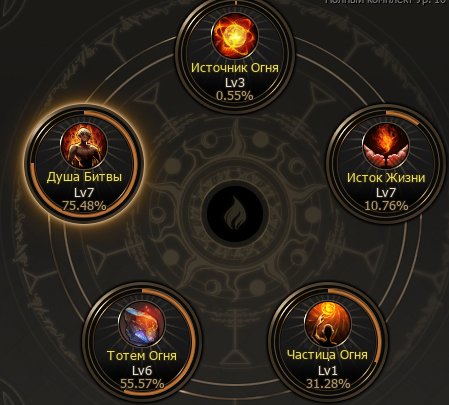Click the 10.76% progress value
This screenshot has height=405, width=449.
click(386, 206)
